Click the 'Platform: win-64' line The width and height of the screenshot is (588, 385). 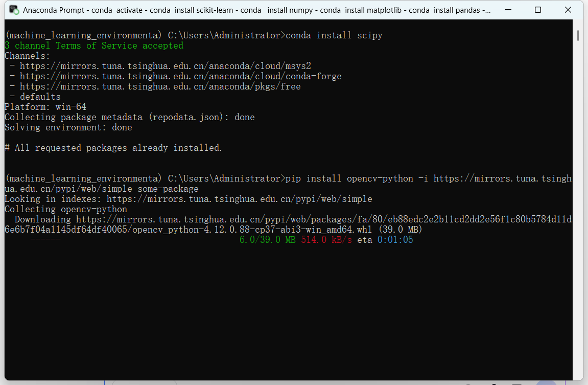click(45, 107)
